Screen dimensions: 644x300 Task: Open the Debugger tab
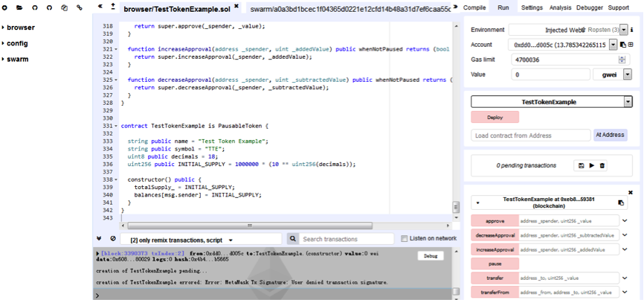click(x=590, y=7)
